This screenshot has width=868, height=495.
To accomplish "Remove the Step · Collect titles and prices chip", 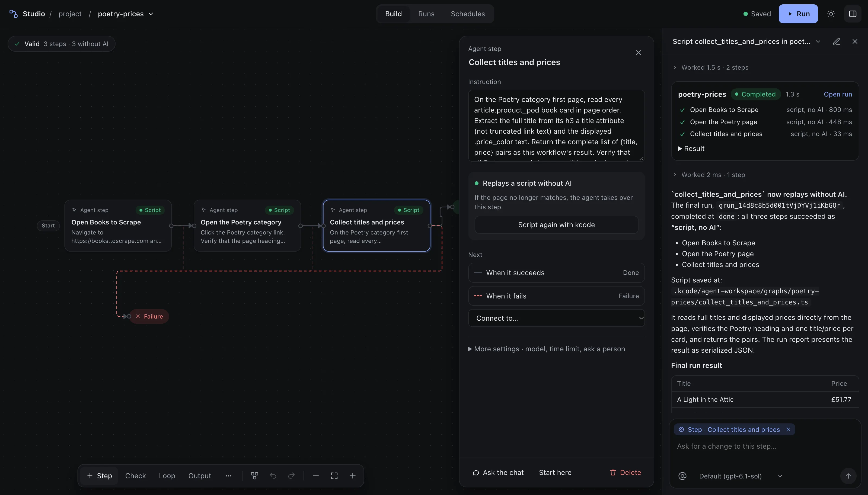I will click(x=788, y=429).
